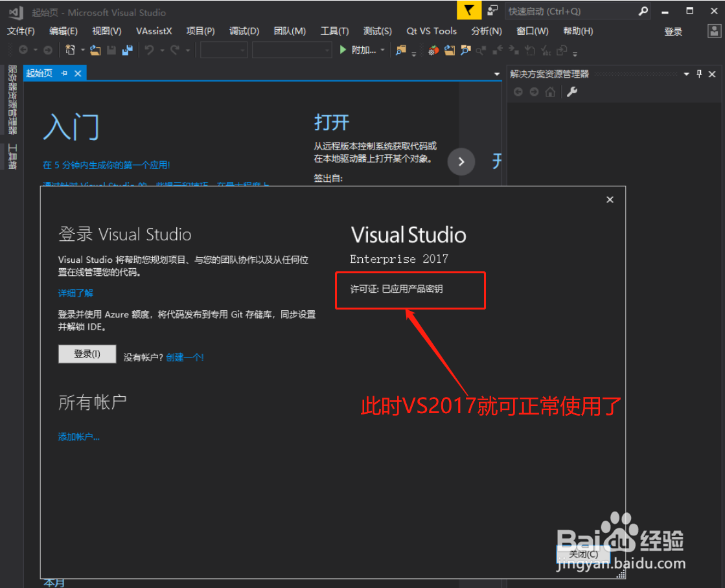Click the 详细了解 link
Viewport: 725px width, 588px height.
click(75, 293)
